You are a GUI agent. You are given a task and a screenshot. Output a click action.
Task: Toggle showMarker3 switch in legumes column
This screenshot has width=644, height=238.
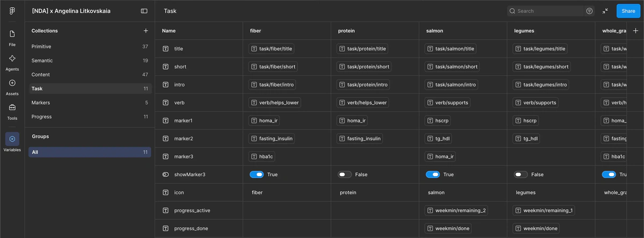tap(521, 175)
